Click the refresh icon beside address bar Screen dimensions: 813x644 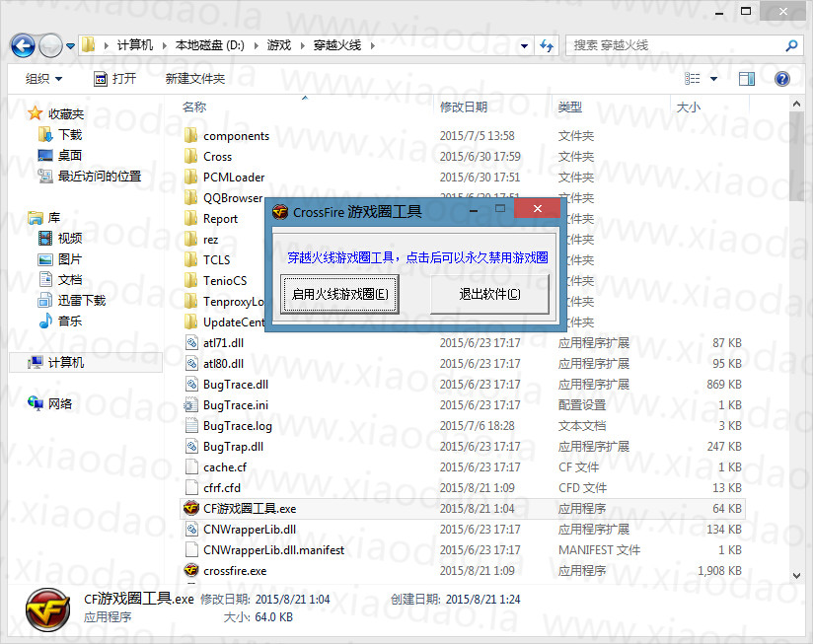(x=548, y=45)
